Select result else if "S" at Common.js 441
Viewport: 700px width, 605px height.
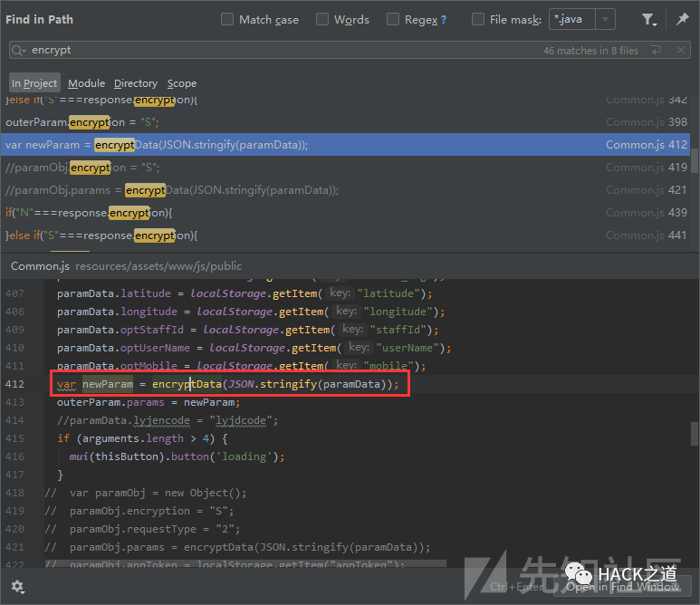(346, 235)
